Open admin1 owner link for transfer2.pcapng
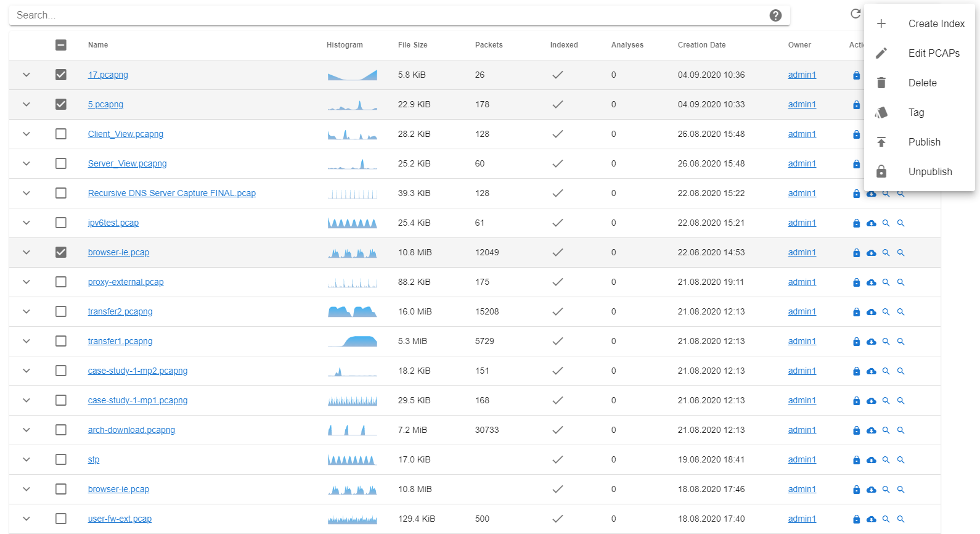The width and height of the screenshot is (980, 534). click(x=802, y=311)
